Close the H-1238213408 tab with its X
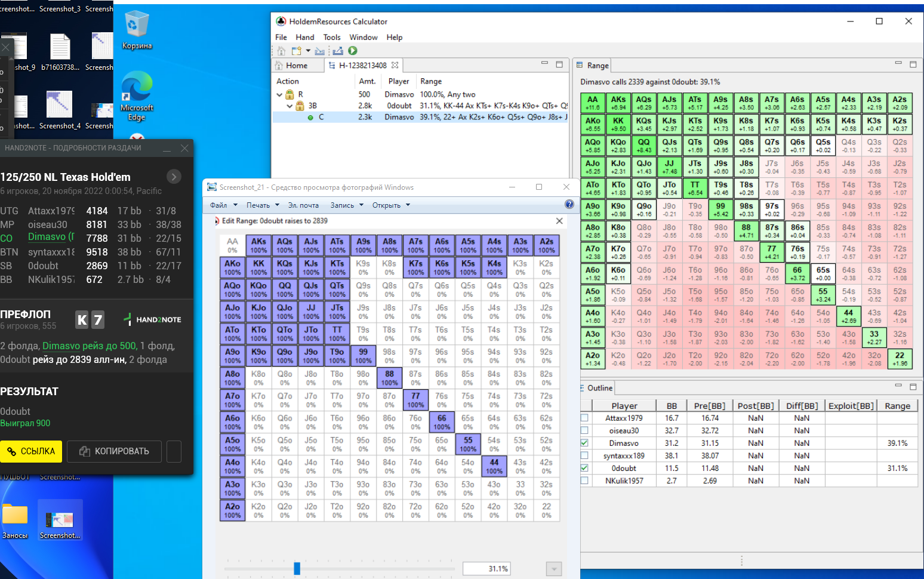The width and height of the screenshot is (924, 579). (x=395, y=65)
